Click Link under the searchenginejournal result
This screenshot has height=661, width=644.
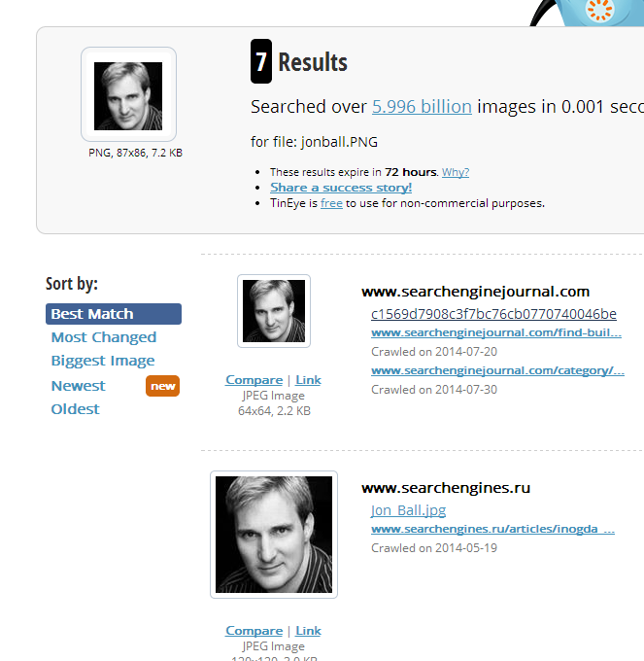(x=308, y=380)
